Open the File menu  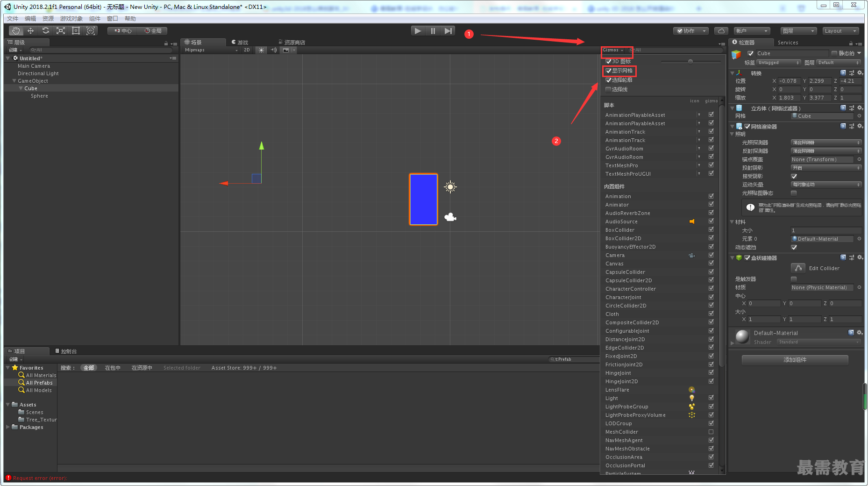[13, 19]
